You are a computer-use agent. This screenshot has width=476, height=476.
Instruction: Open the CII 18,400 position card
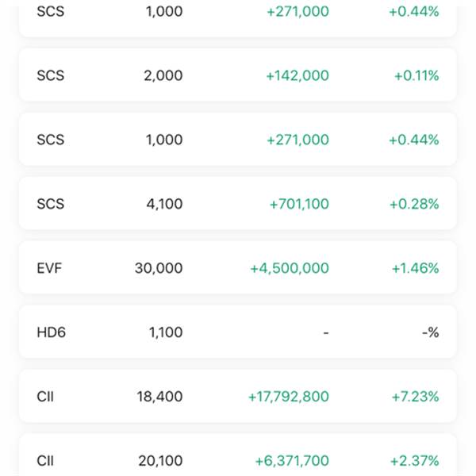point(238,396)
